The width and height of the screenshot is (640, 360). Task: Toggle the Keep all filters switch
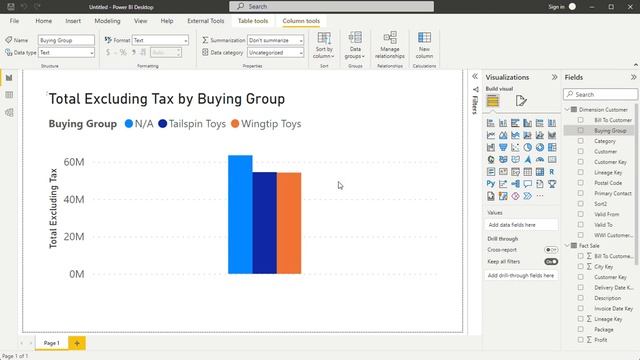tap(551, 262)
